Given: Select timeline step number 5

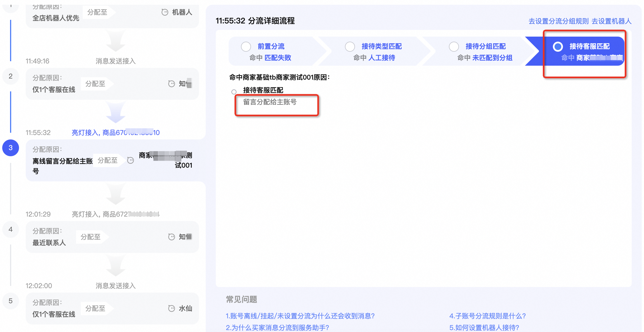Looking at the screenshot, I should [x=11, y=301].
